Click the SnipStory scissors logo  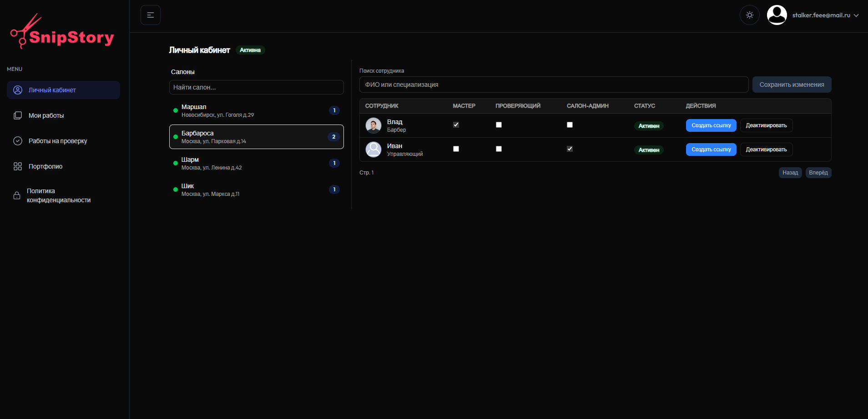[x=62, y=31]
